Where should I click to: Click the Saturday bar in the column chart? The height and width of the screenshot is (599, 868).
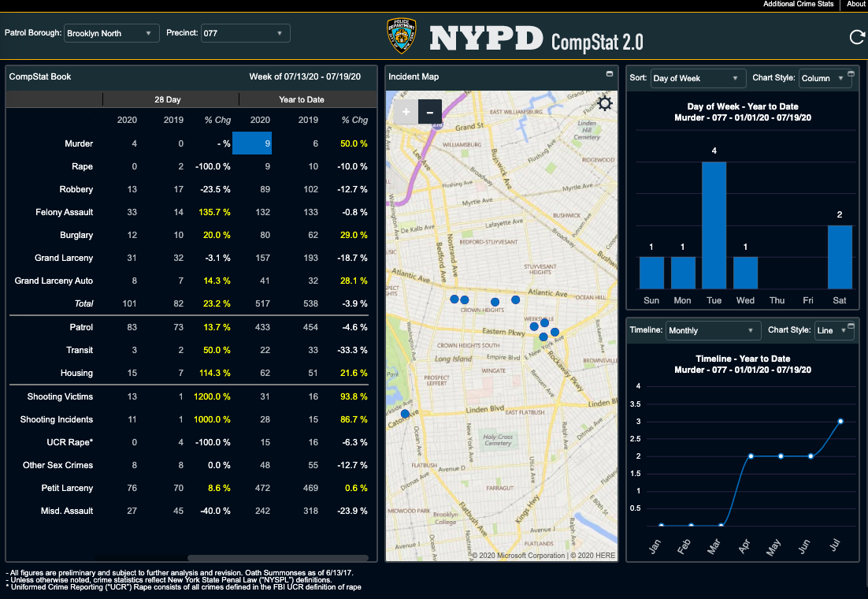click(x=840, y=257)
